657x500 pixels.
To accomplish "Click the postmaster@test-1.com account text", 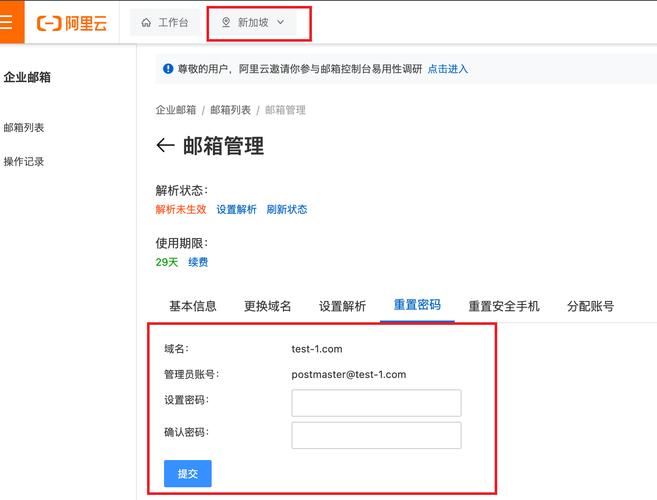I will tap(349, 374).
